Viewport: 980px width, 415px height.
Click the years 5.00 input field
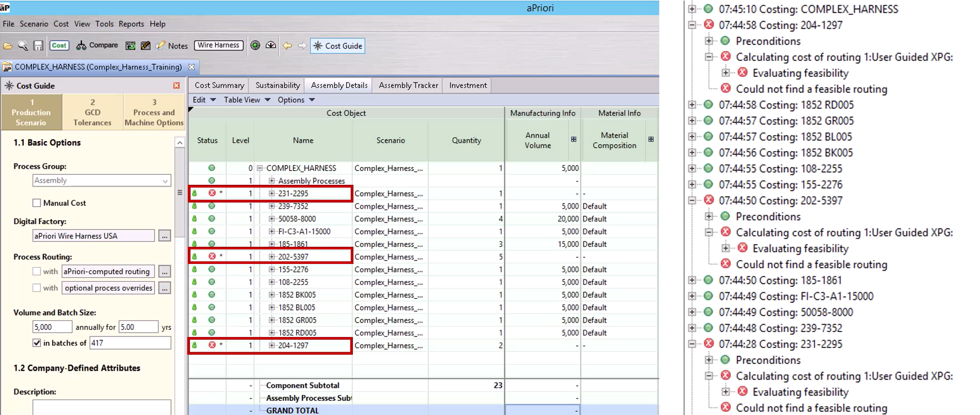click(138, 327)
